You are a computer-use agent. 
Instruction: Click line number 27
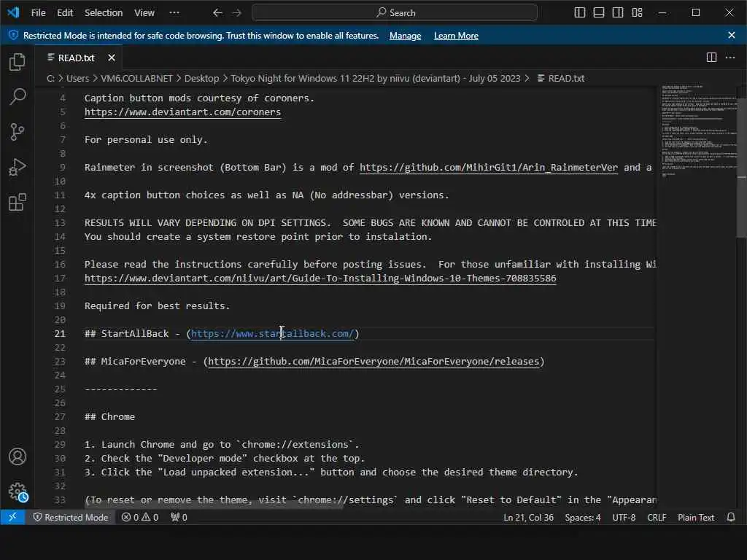pos(60,416)
